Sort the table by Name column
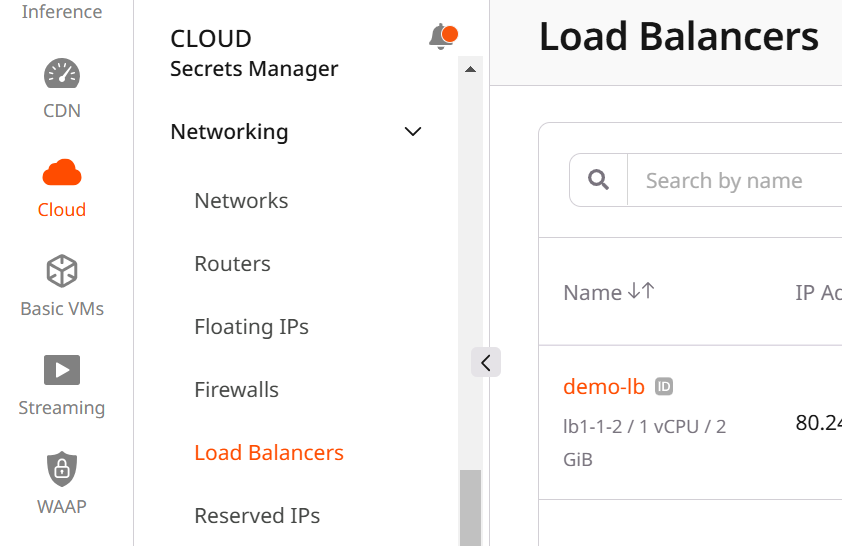The image size is (842, 546). 641,291
